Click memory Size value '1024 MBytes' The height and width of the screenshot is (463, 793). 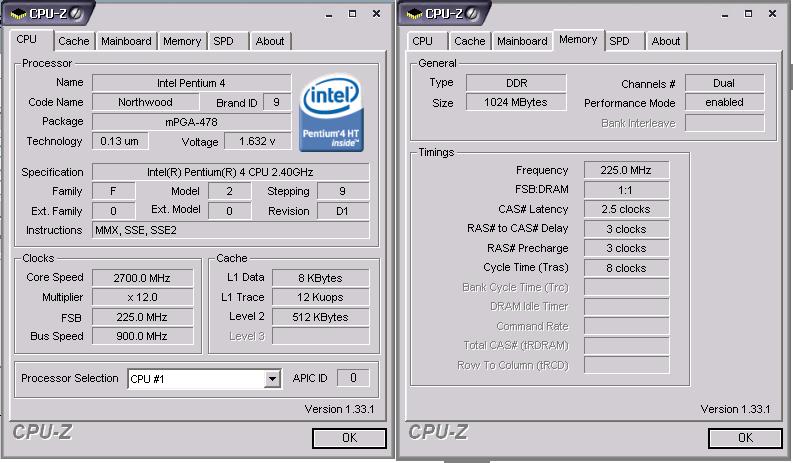point(516,102)
